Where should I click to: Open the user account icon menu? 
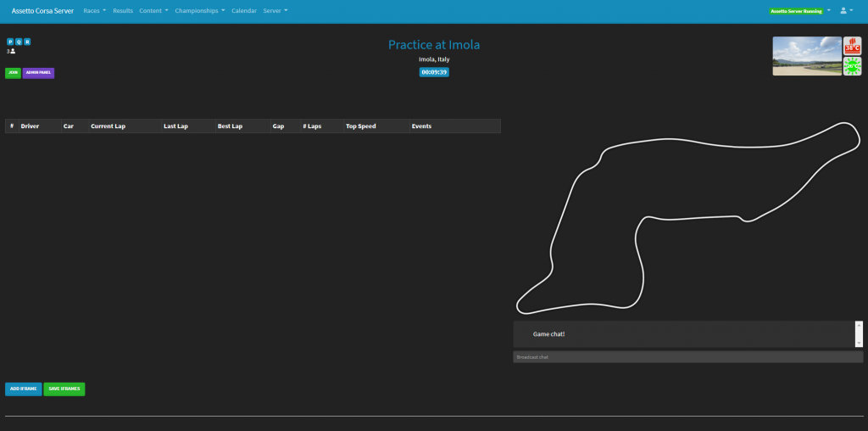click(x=847, y=10)
